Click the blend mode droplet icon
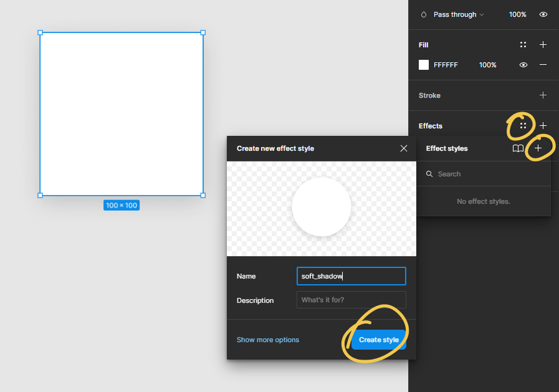559x392 pixels. pyautogui.click(x=424, y=14)
